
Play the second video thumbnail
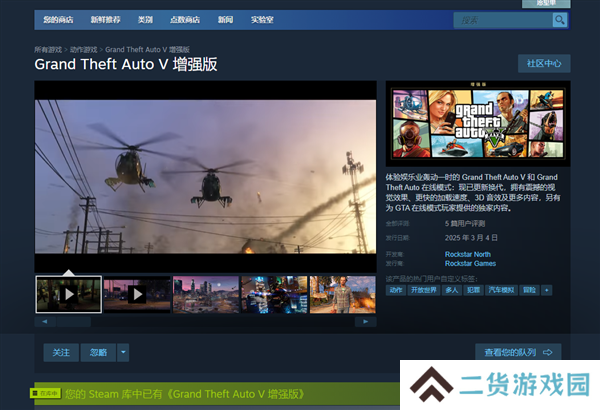[x=137, y=294]
